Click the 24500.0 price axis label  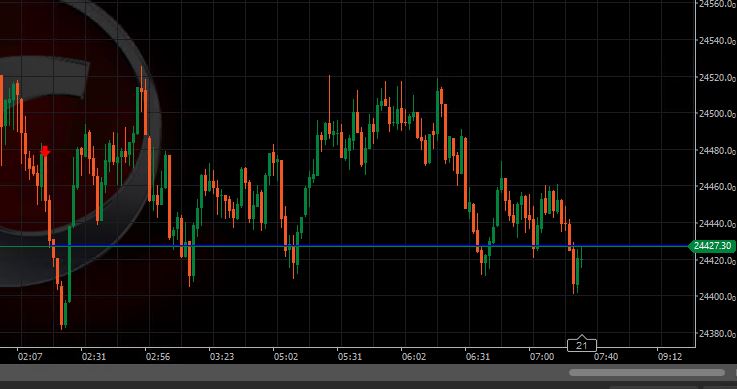click(x=717, y=114)
